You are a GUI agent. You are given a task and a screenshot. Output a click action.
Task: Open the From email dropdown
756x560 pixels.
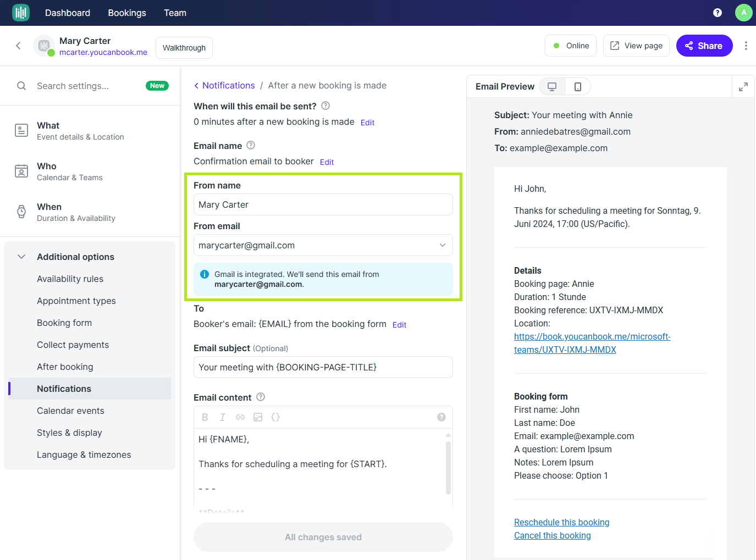point(442,245)
